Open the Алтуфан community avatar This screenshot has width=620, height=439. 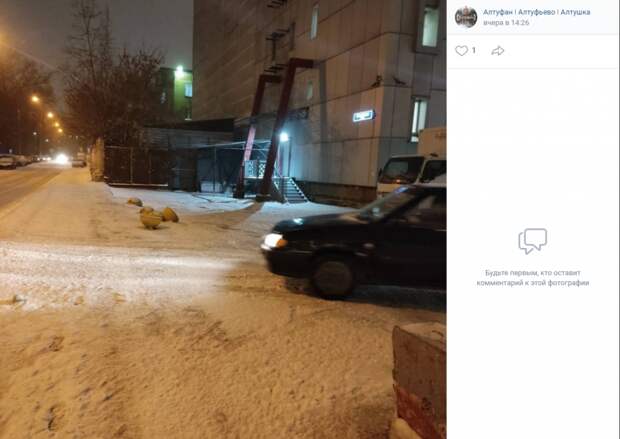point(466,17)
